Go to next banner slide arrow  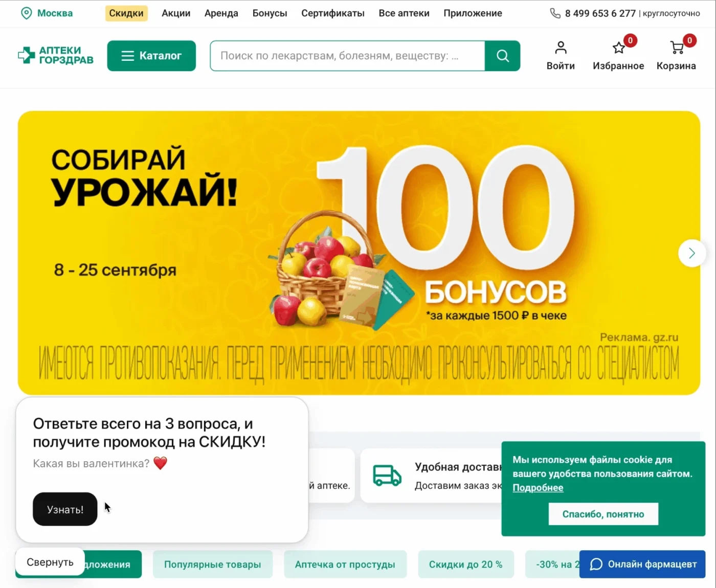coord(691,253)
